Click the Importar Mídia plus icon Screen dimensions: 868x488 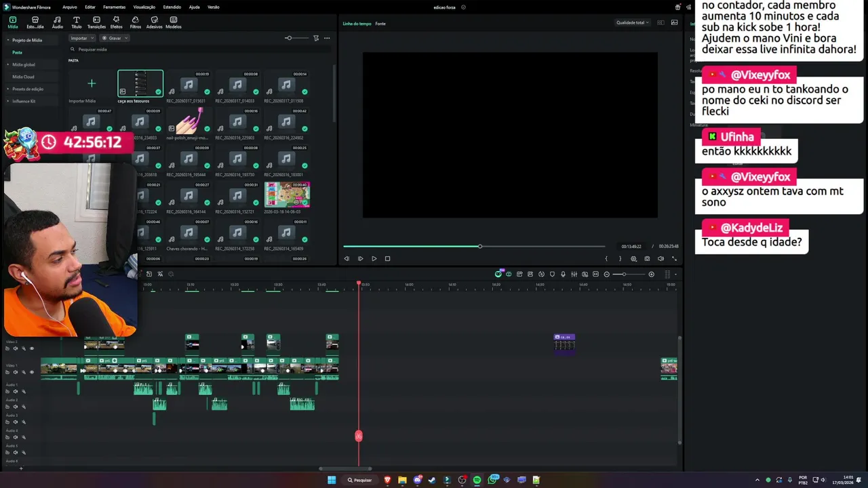(x=92, y=83)
